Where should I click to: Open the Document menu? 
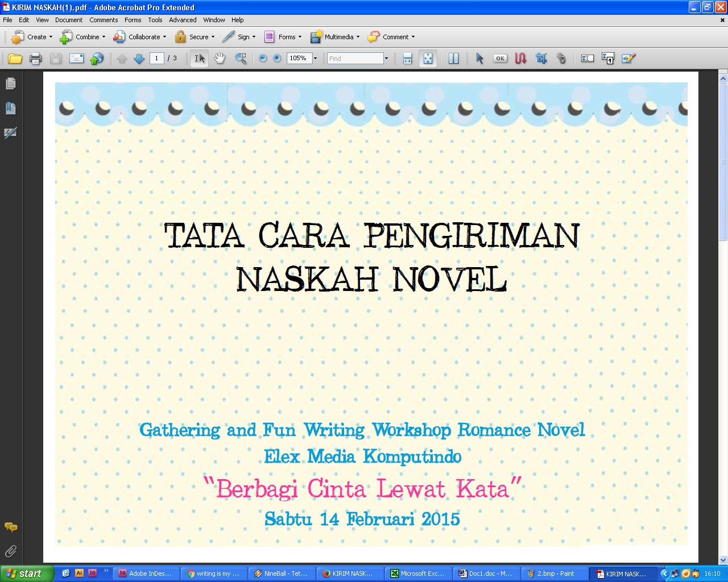69,20
